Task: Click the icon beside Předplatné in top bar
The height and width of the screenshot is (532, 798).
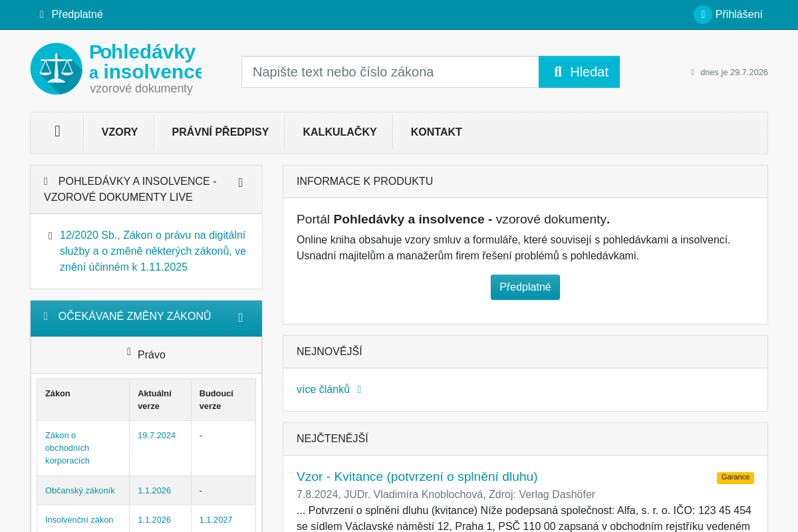Action: pyautogui.click(x=42, y=15)
